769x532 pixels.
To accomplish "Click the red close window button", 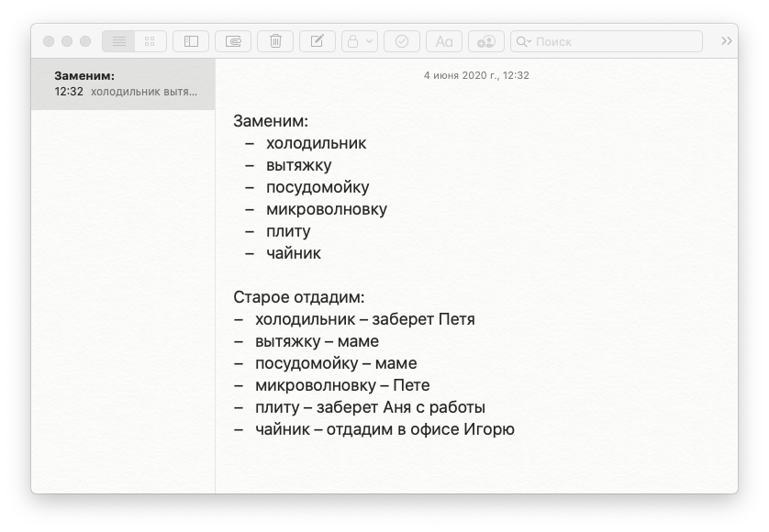I will tap(49, 41).
